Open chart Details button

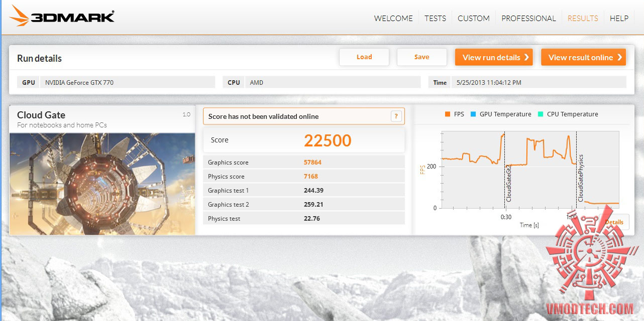tap(614, 222)
